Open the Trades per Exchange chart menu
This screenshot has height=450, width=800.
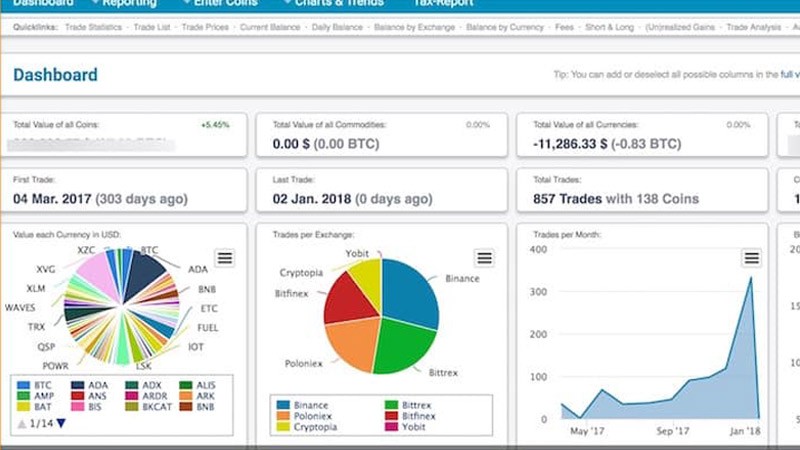point(485,258)
